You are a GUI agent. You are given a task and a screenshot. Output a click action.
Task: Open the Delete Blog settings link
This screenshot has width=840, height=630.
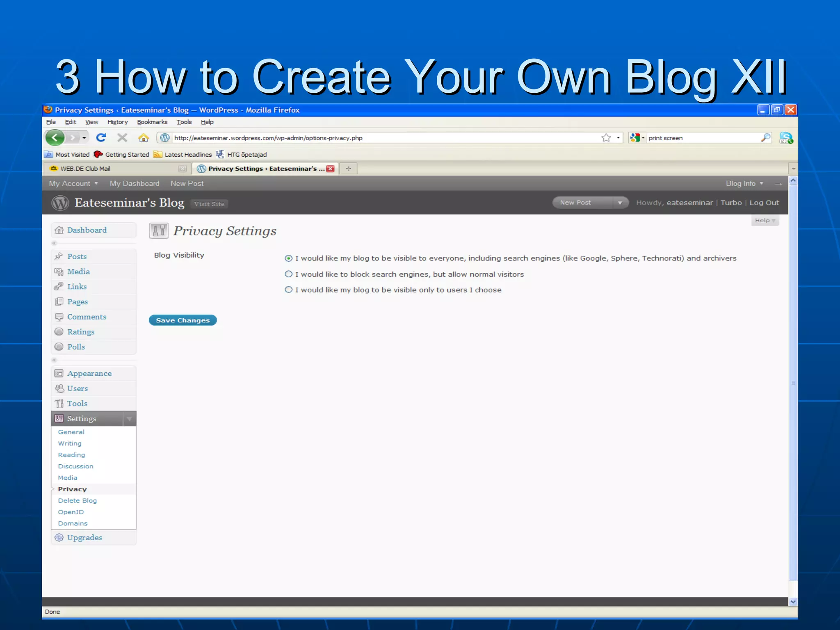point(78,500)
